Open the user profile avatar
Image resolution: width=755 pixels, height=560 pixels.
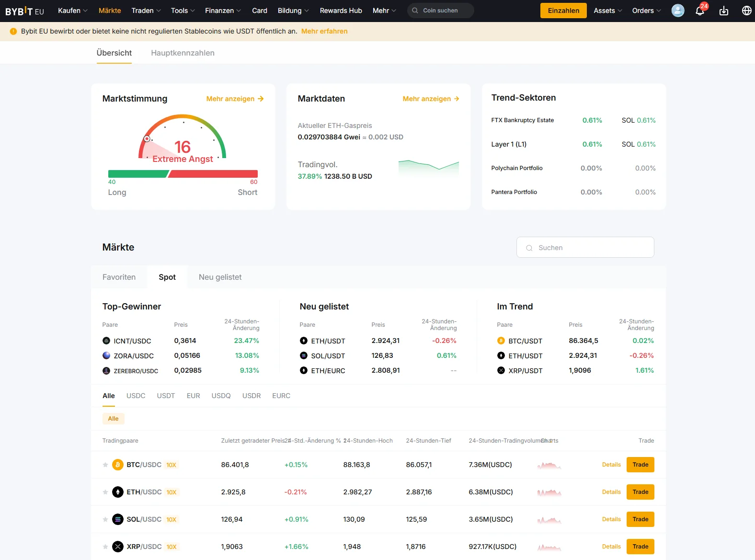click(678, 11)
